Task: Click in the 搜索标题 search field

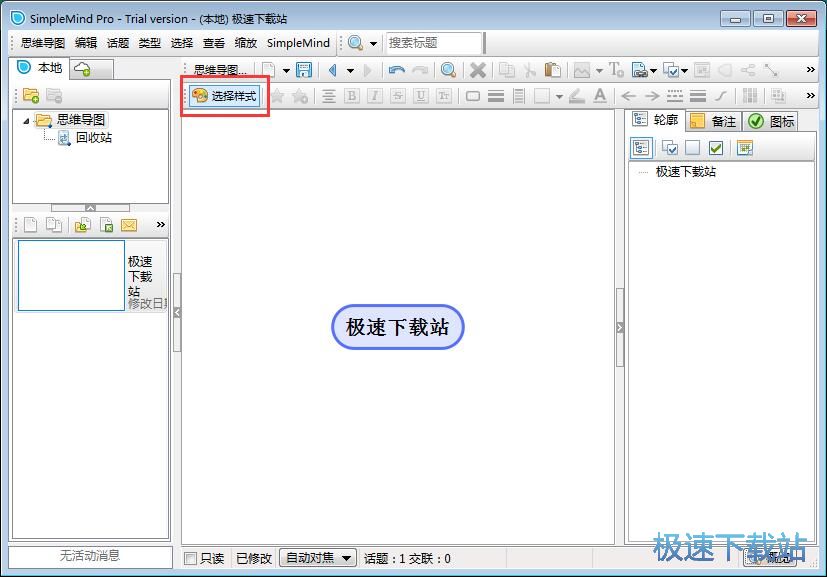Action: (434, 43)
